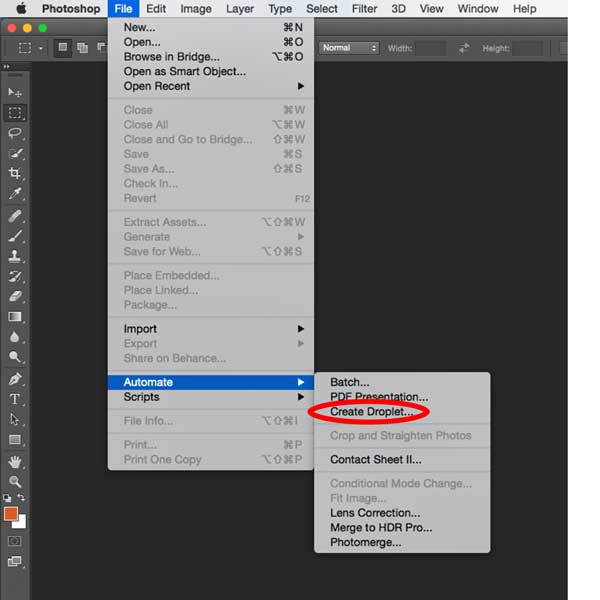This screenshot has height=600, width=600.
Task: Select the Move tool
Action: click(x=15, y=92)
